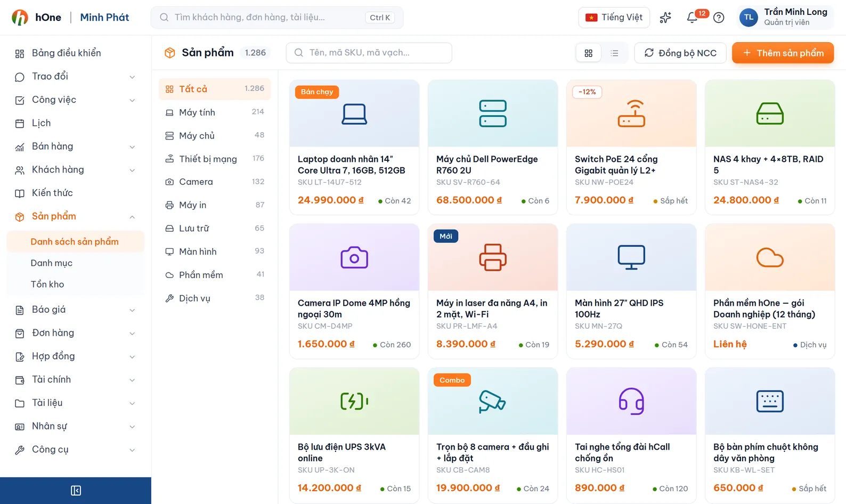
Task: Click the laptop product thumbnail icon
Action: (354, 114)
